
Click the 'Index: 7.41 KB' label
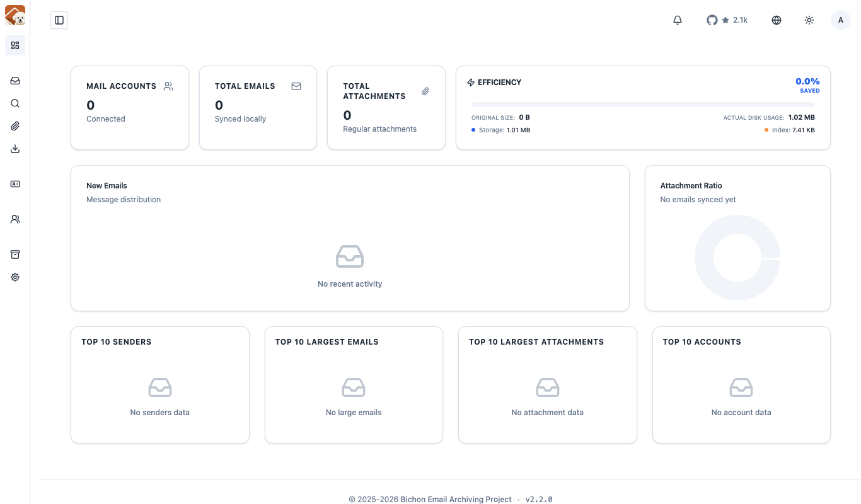coord(790,130)
